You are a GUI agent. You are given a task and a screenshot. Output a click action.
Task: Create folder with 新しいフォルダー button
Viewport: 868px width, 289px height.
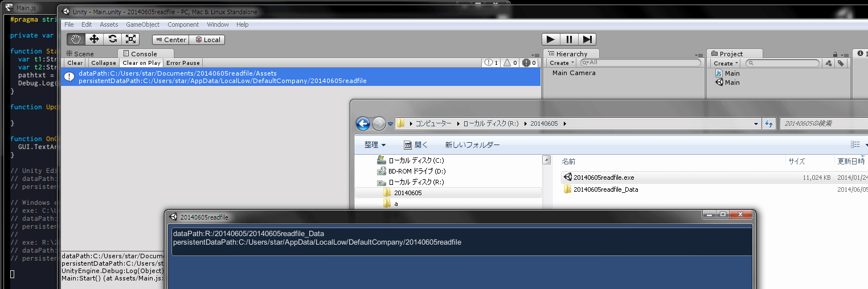(472, 145)
